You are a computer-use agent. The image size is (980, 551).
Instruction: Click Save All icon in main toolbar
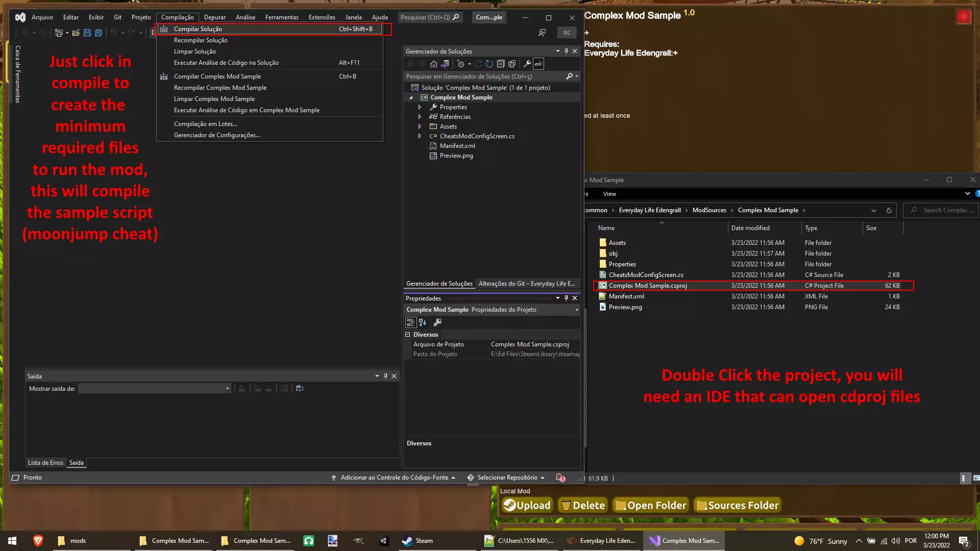coord(99,33)
